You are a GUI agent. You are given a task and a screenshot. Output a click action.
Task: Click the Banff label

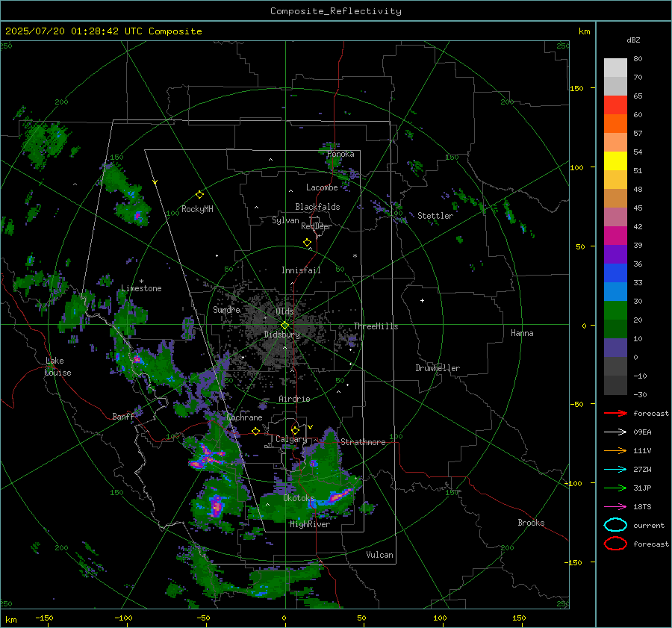pos(123,417)
